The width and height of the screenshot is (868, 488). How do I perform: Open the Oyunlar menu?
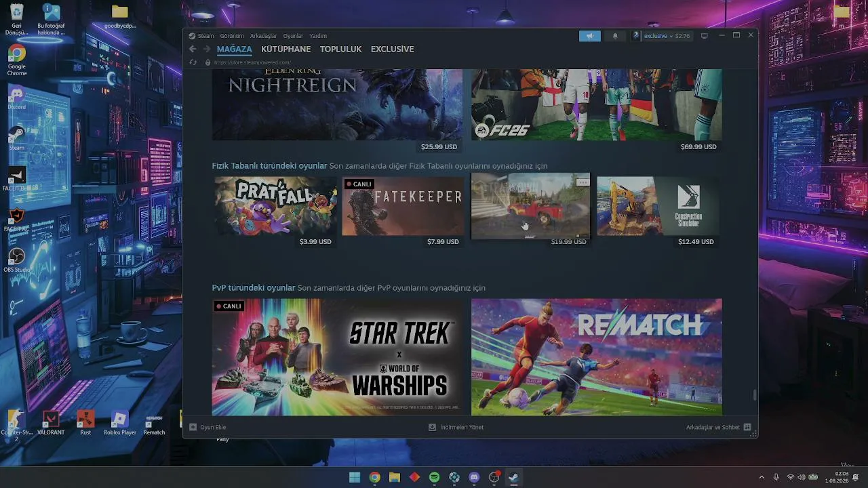pos(293,36)
